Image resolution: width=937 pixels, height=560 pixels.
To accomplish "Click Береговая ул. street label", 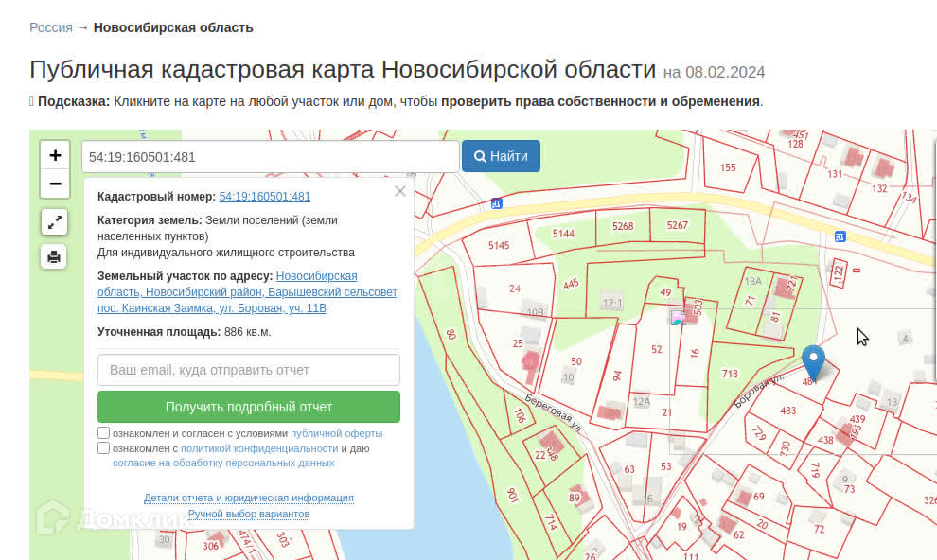I will pyautogui.click(x=554, y=412).
